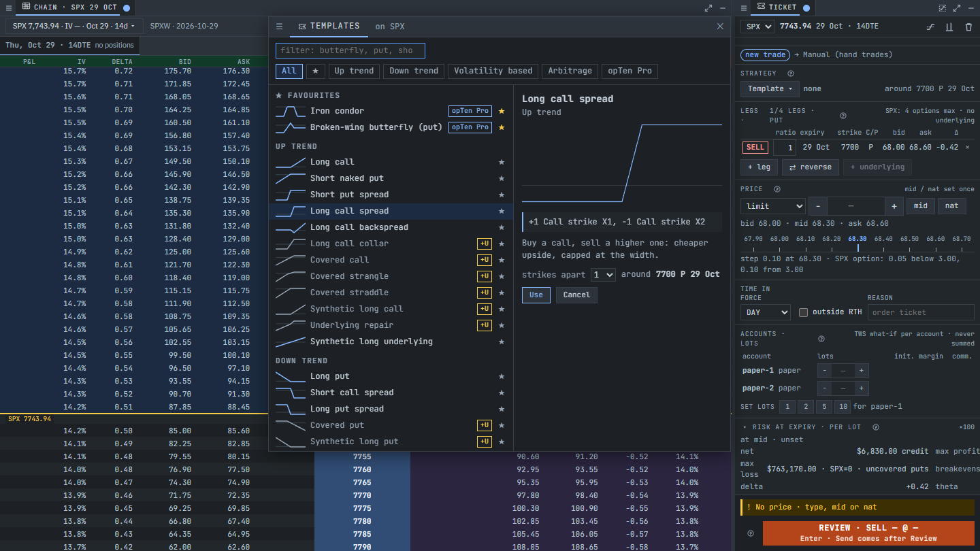
Task: Remove the 7700 put leg with the ×
Action: 968,147
